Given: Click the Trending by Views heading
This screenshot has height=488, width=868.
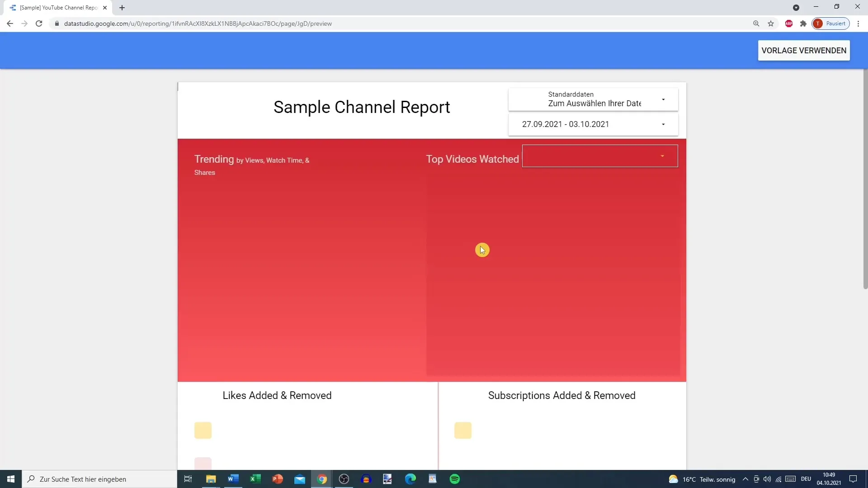Looking at the screenshot, I should tap(252, 165).
